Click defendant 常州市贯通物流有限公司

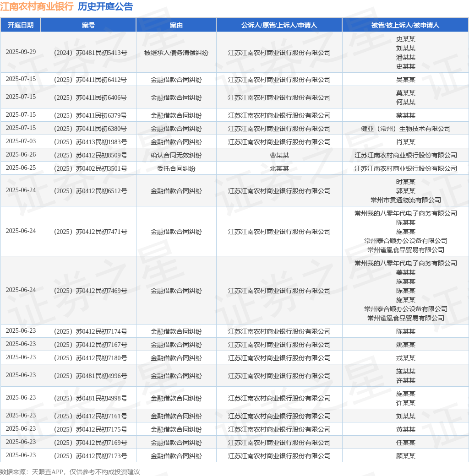tap(405, 200)
